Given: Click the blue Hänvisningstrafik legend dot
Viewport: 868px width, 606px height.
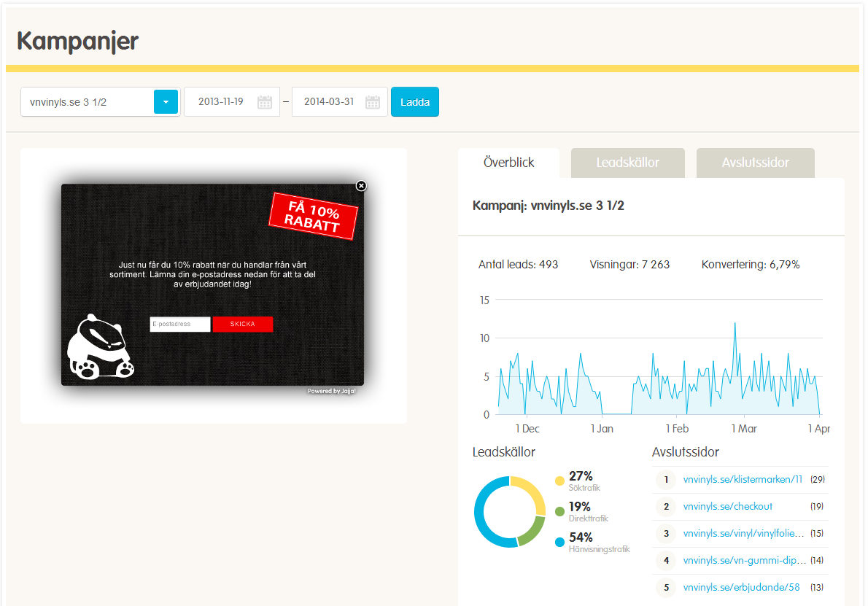Looking at the screenshot, I should [559, 542].
